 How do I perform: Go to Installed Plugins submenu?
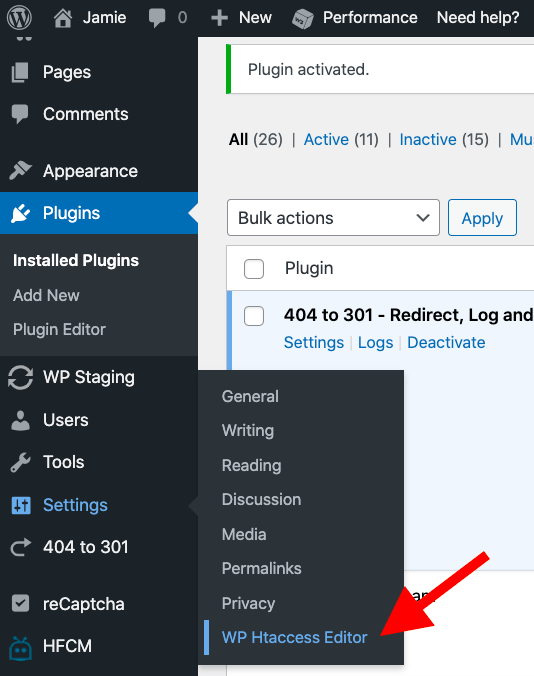[76, 260]
